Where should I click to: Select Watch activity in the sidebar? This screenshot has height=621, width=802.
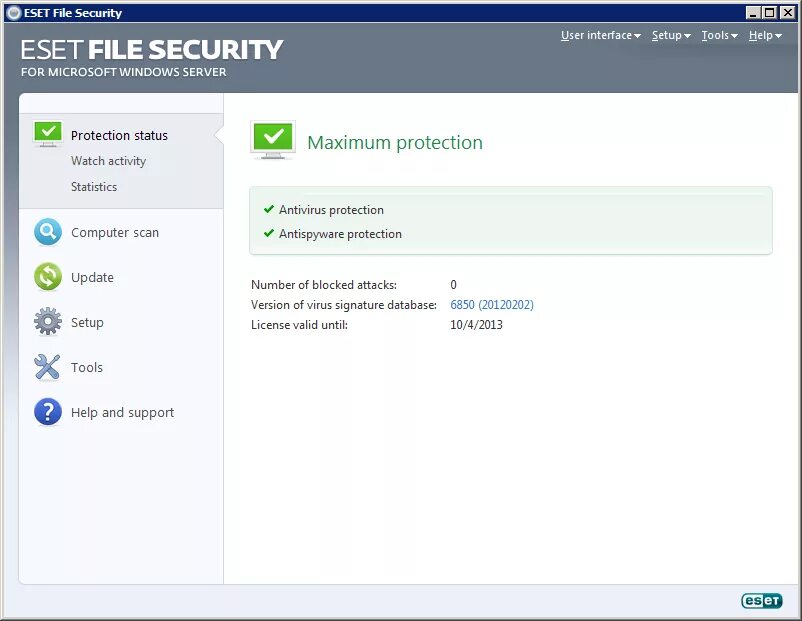click(x=109, y=161)
